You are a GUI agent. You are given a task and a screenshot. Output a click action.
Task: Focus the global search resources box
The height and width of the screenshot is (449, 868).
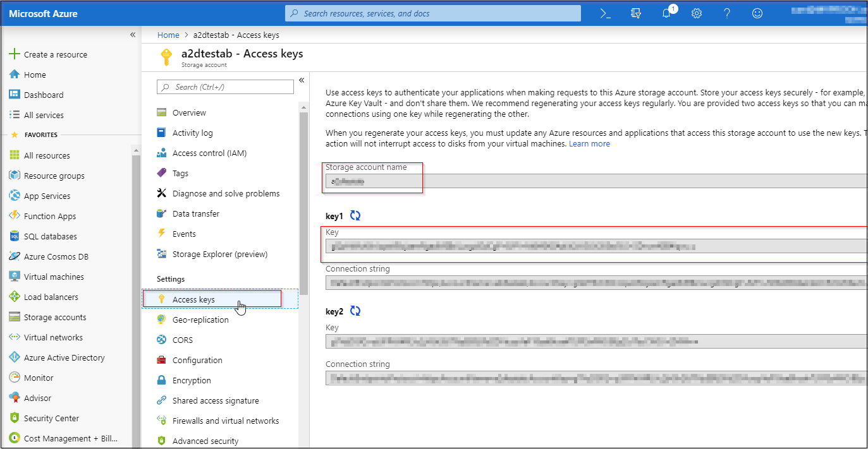[x=433, y=13]
